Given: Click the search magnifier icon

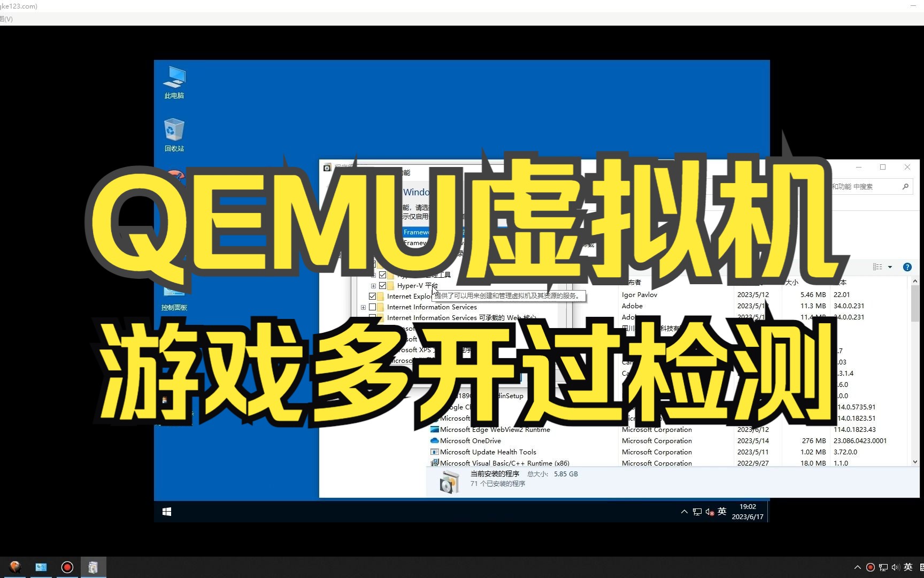Looking at the screenshot, I should coord(905,187).
